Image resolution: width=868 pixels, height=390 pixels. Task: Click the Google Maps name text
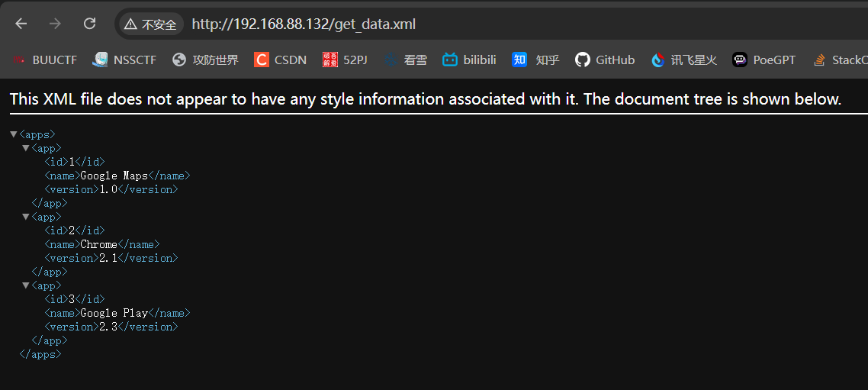tap(114, 176)
